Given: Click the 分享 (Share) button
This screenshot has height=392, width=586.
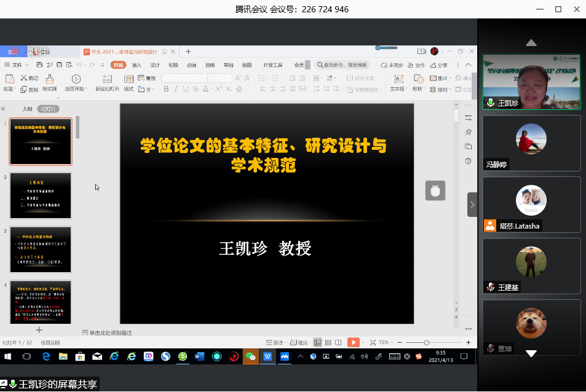Looking at the screenshot, I should pyautogui.click(x=439, y=65).
